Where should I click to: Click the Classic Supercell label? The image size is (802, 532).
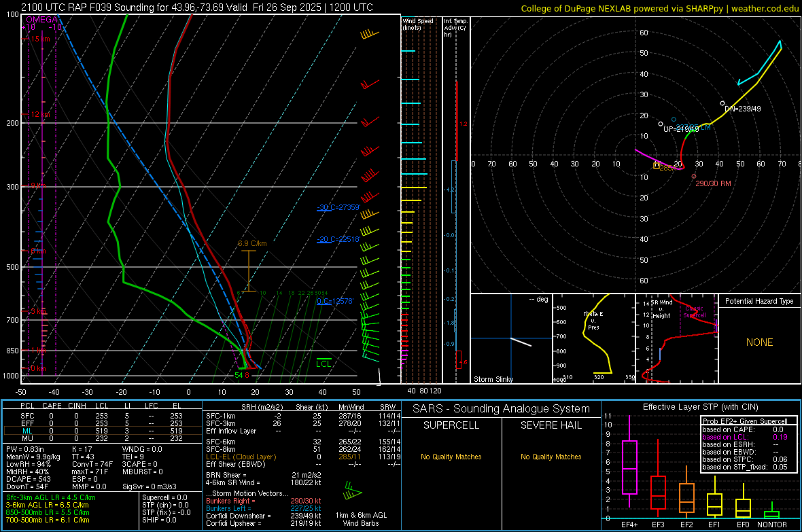coord(695,312)
